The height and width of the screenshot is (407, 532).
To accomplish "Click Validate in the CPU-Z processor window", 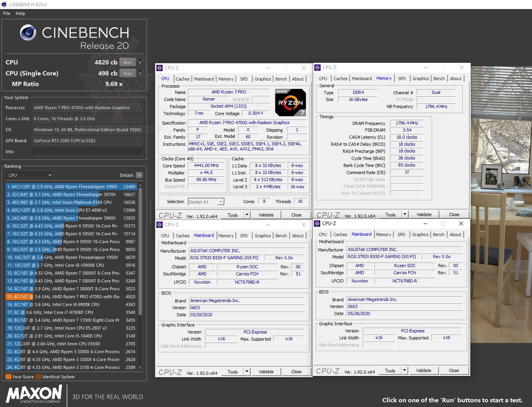I will point(266,215).
